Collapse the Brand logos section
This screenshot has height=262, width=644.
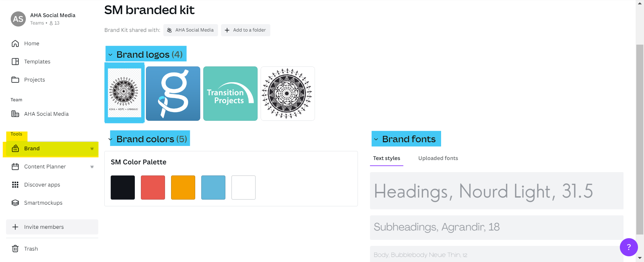pos(110,55)
